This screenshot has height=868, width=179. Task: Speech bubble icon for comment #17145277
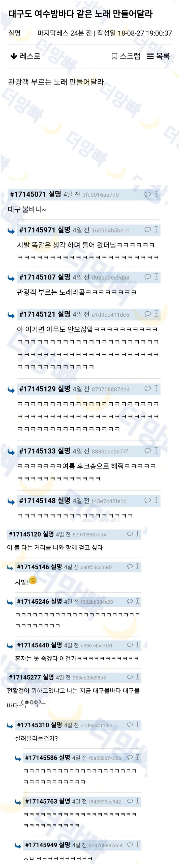(130, 677)
